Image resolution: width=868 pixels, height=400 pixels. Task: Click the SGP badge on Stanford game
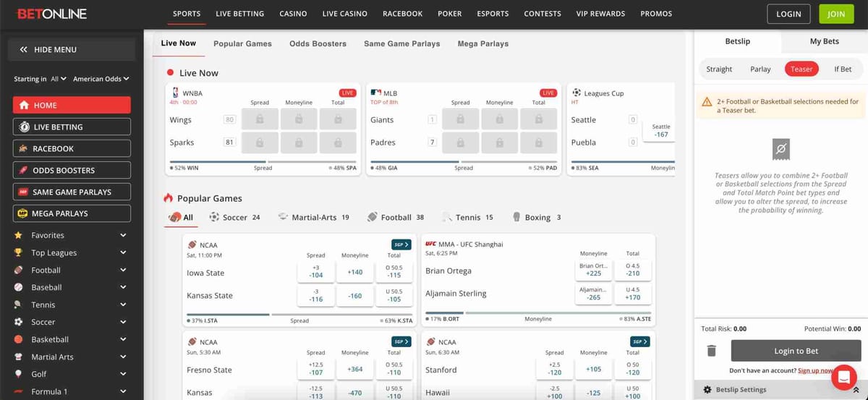click(x=640, y=341)
